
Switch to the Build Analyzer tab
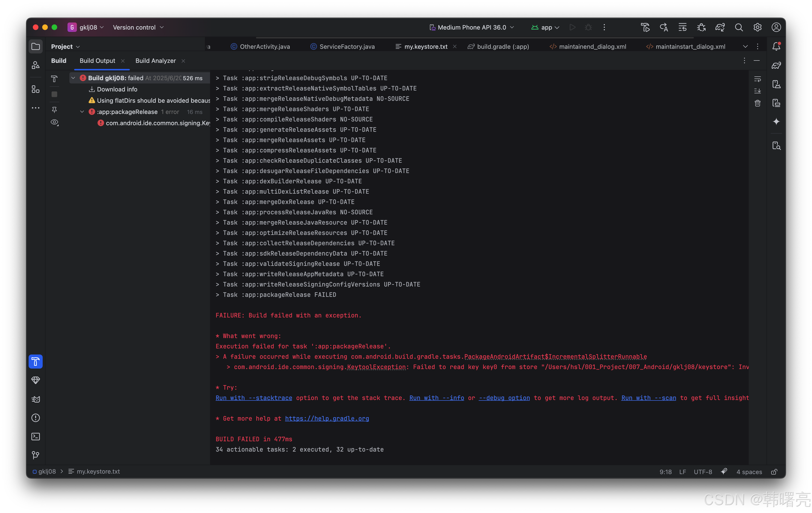coord(155,61)
